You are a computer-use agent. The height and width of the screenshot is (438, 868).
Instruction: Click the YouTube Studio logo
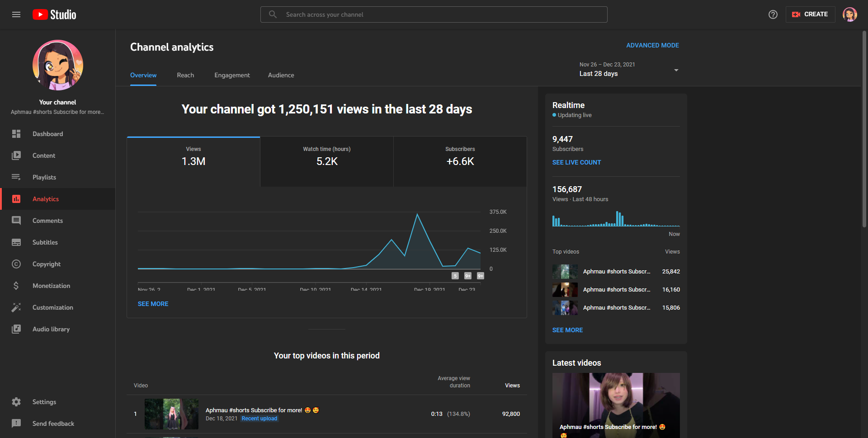(54, 14)
